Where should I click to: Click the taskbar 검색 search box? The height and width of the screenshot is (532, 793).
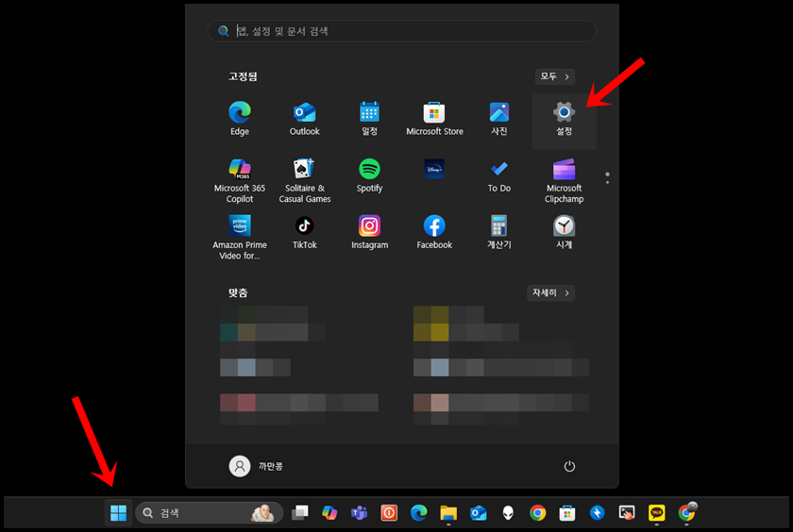coord(210,513)
